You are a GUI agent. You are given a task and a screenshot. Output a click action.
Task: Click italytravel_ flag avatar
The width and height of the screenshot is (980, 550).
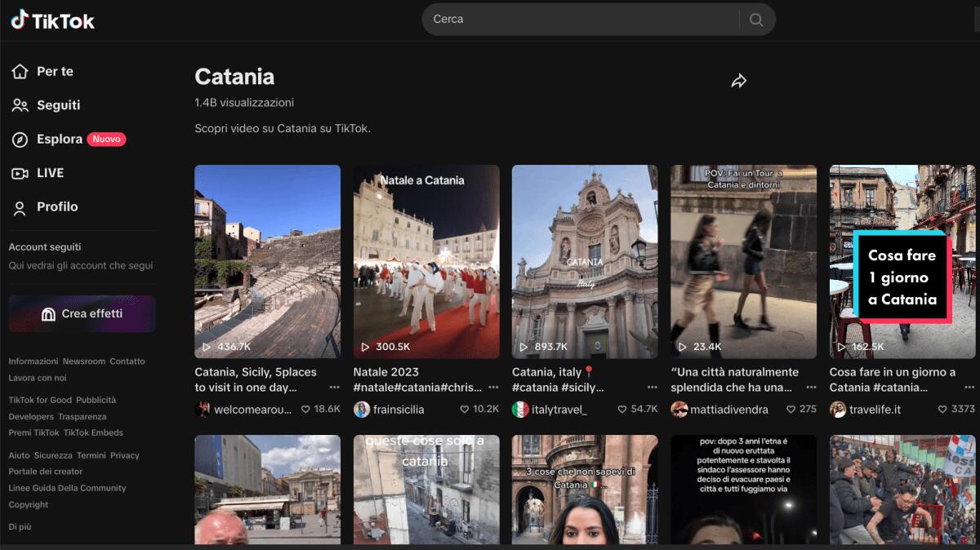[520, 410]
